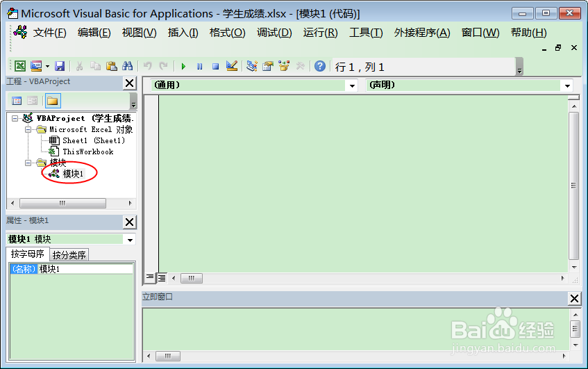This screenshot has height=369, width=588.
Task: Toggle Design Mode icon
Action: [x=232, y=66]
